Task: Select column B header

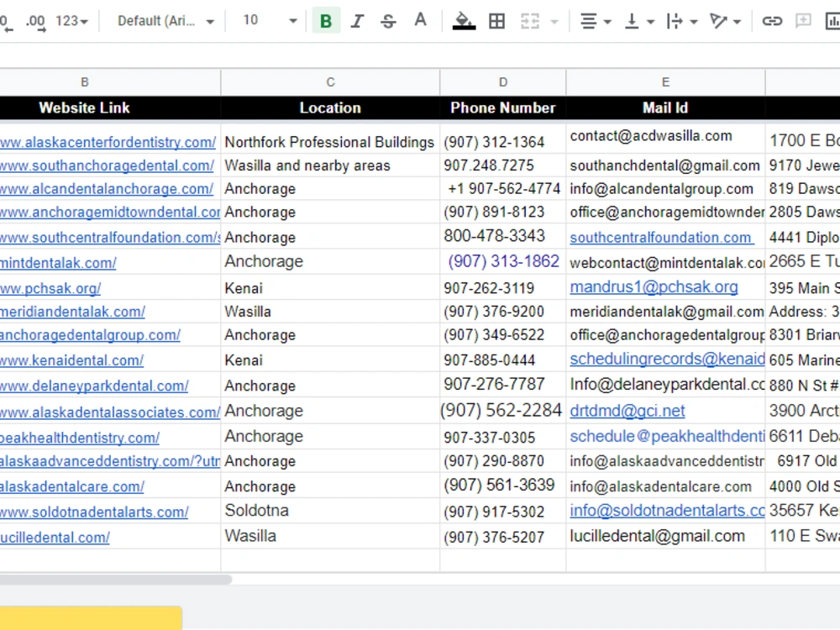Action: coord(85,82)
